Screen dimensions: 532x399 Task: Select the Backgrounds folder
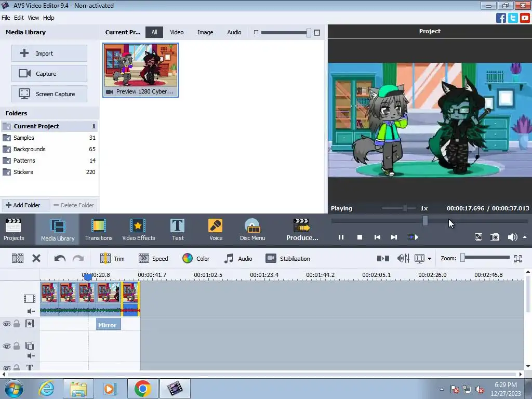49,149
